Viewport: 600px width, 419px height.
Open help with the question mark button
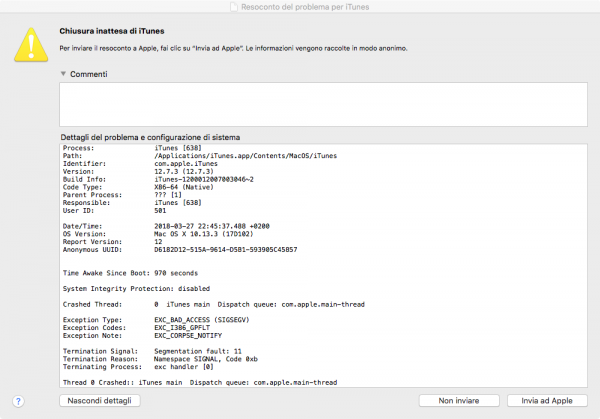[x=19, y=401]
